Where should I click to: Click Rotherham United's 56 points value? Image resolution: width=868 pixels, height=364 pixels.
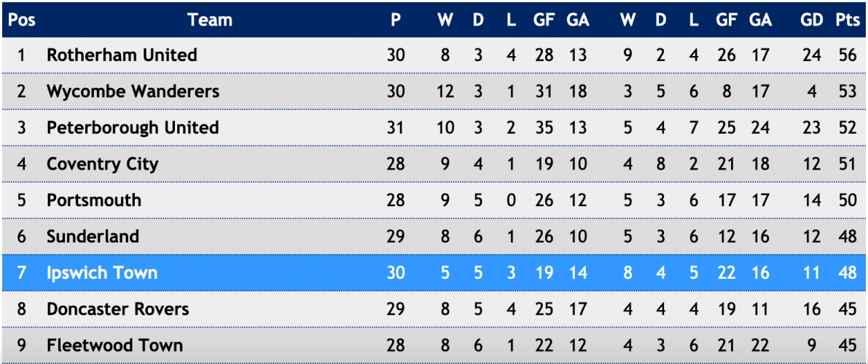[848, 55]
